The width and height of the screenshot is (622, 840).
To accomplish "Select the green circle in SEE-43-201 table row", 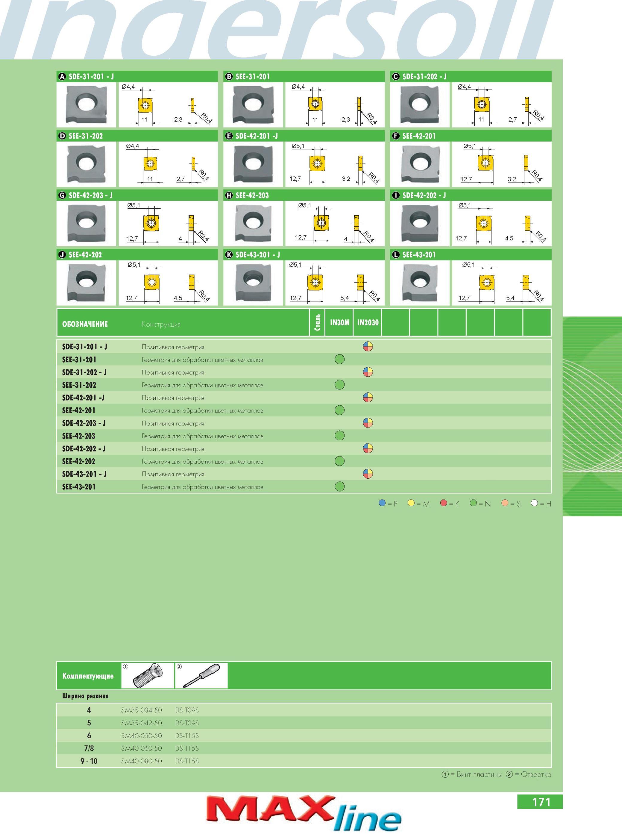I will click(x=340, y=487).
